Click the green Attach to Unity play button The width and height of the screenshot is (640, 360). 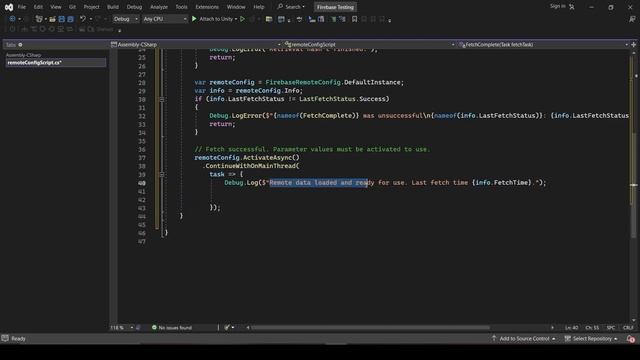(x=194, y=19)
